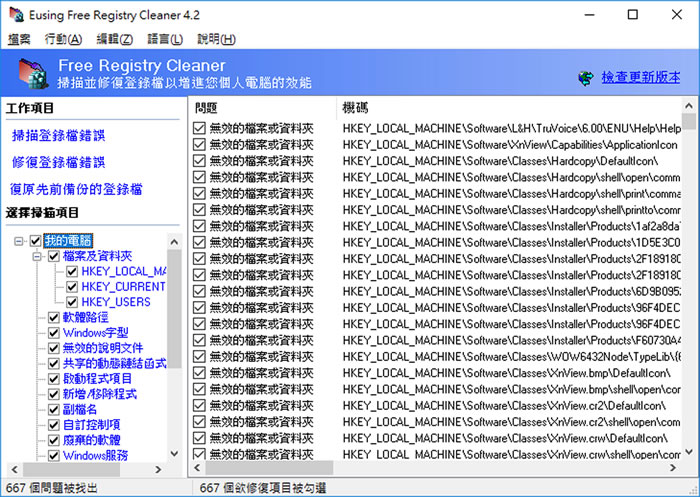The image size is (700, 497).
Task: Click the Eusing app icon in title bar
Action: point(13,14)
